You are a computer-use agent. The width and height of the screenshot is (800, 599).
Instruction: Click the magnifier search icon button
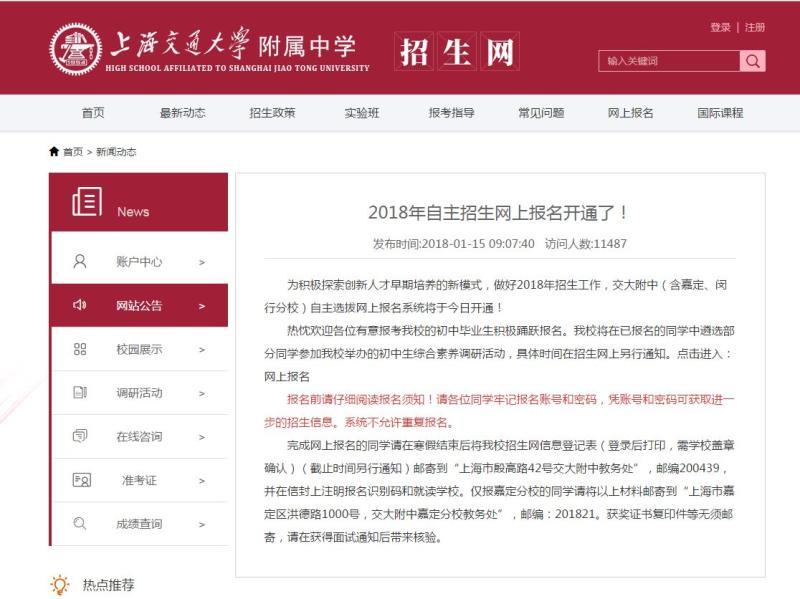[x=752, y=61]
